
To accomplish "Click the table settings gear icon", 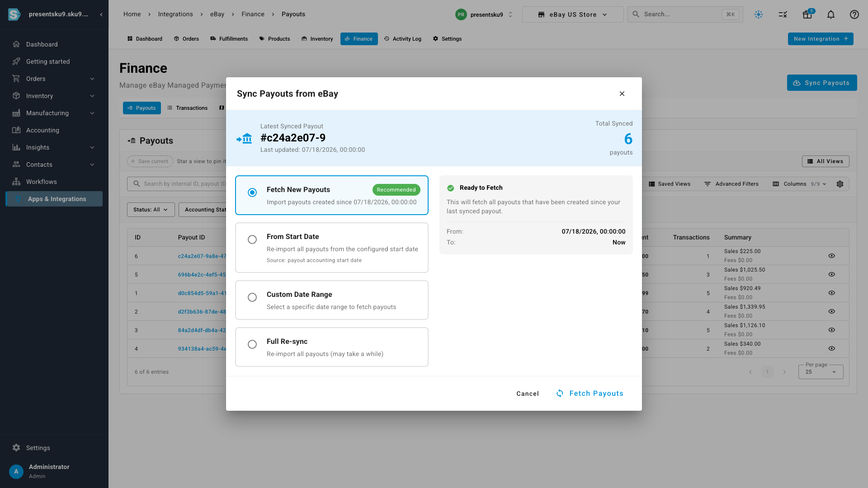I will 840,184.
